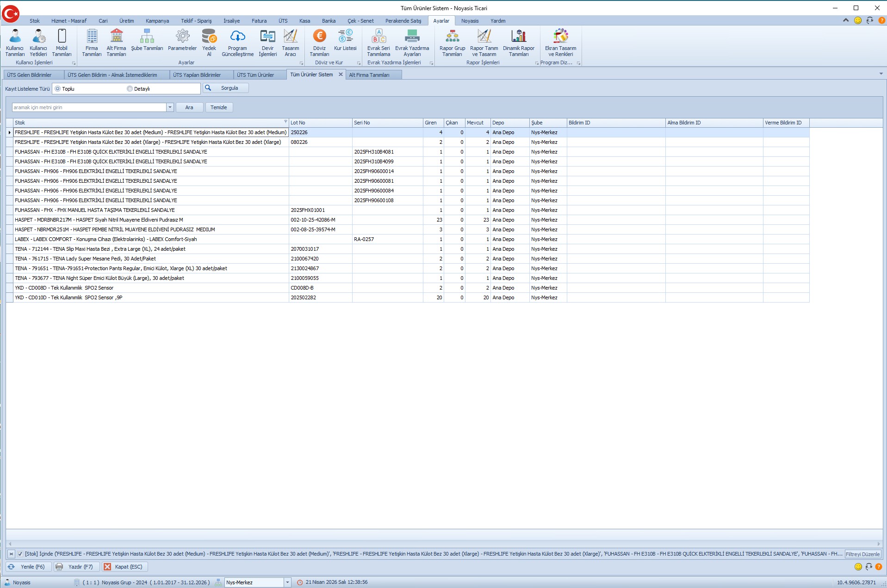887x588 pixels.
Task: Launch Program Güncelleştirme cloud icon
Action: tap(237, 43)
